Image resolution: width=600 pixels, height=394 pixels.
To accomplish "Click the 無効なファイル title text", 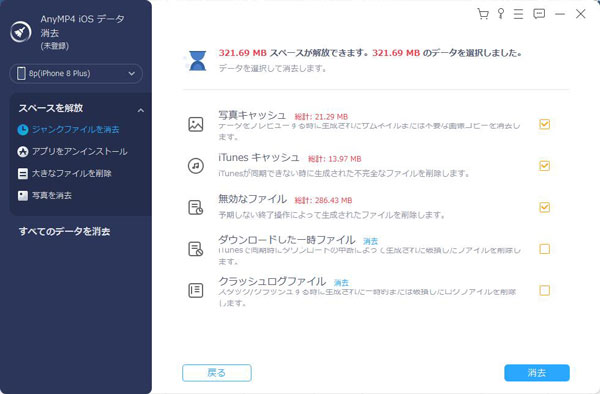I will tap(253, 199).
